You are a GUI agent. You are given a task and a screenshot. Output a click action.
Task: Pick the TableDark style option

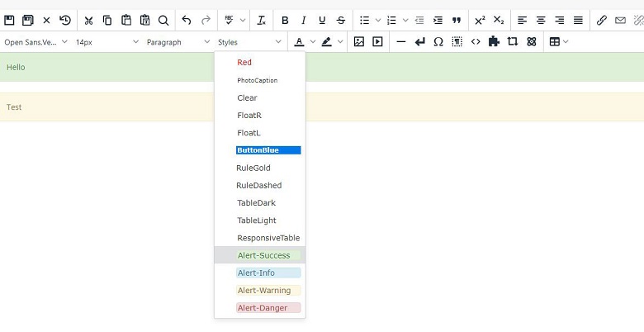[x=257, y=203]
